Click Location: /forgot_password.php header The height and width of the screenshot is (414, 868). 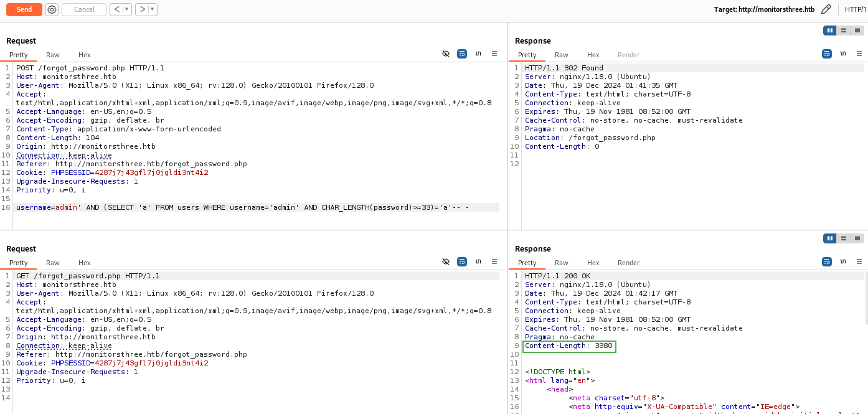[590, 138]
